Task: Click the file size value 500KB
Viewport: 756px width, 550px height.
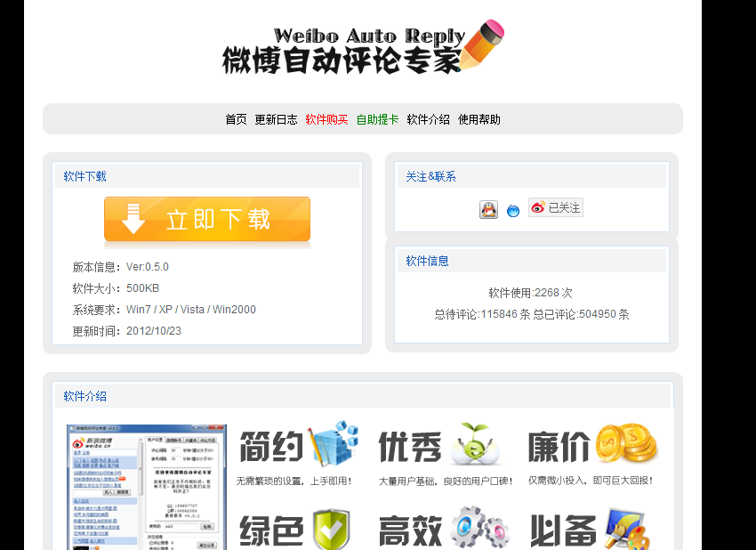Action: [x=142, y=288]
